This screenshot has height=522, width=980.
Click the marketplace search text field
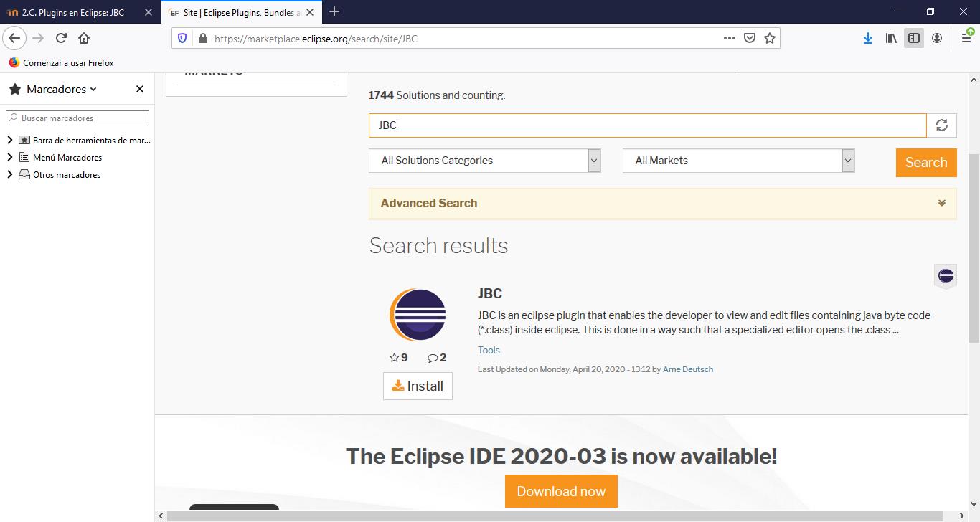click(x=648, y=125)
